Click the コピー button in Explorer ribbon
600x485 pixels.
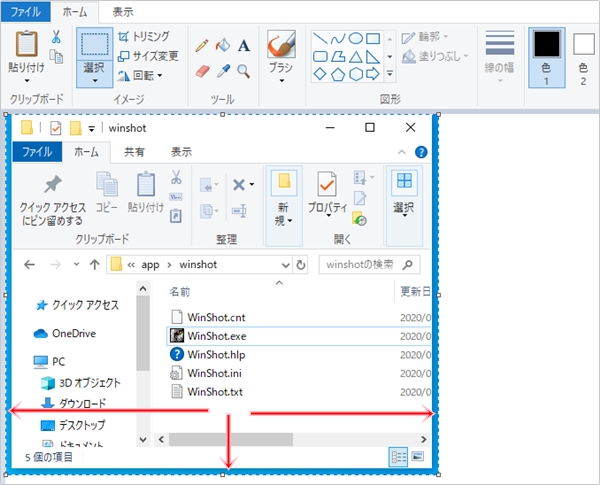click(107, 191)
